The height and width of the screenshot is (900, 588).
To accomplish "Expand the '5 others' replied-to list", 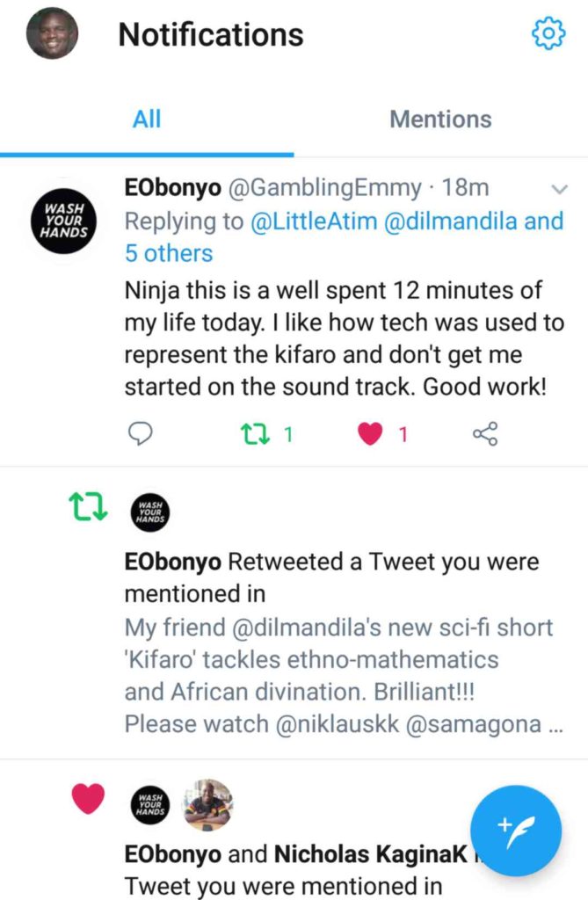I will coord(170,253).
